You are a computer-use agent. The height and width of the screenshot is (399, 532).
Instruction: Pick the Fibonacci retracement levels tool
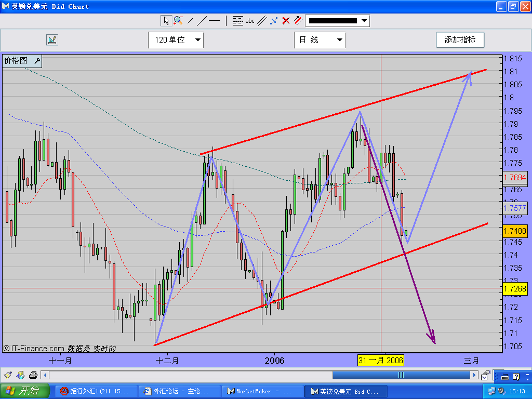coord(238,21)
